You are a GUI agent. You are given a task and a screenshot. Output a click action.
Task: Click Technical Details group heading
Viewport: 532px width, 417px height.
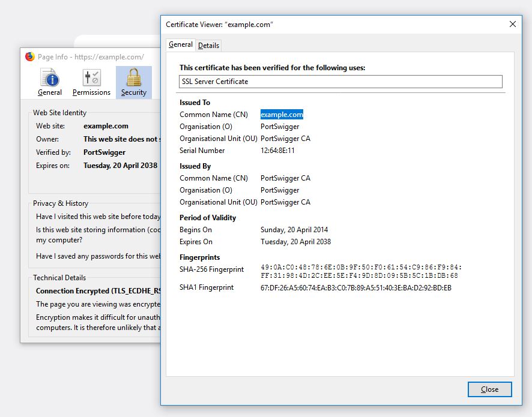tap(59, 278)
